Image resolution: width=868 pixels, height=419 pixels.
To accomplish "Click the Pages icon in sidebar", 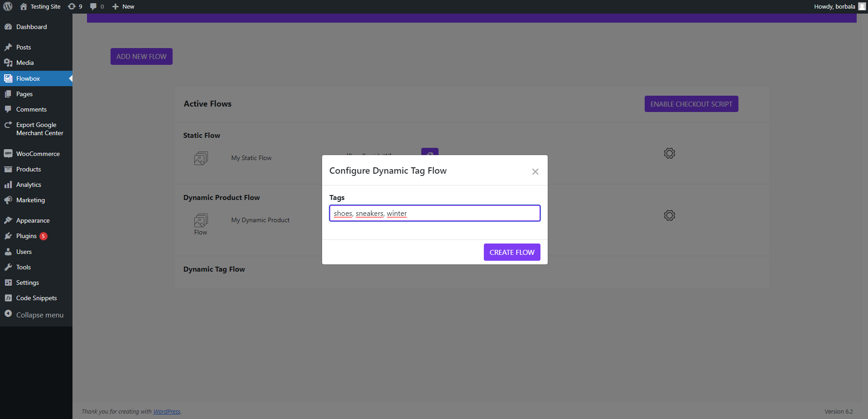I will 8,94.
